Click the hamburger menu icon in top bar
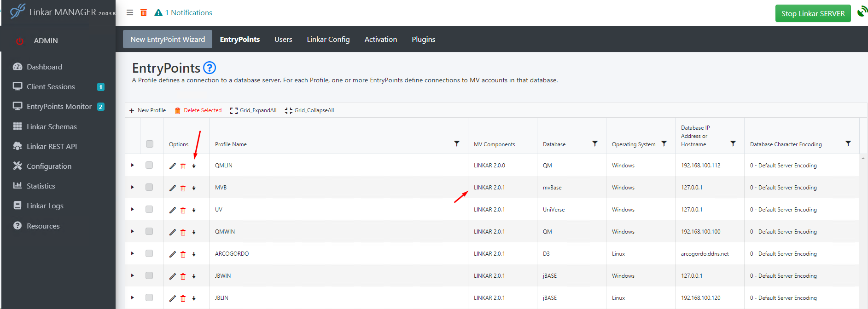 pyautogui.click(x=130, y=13)
